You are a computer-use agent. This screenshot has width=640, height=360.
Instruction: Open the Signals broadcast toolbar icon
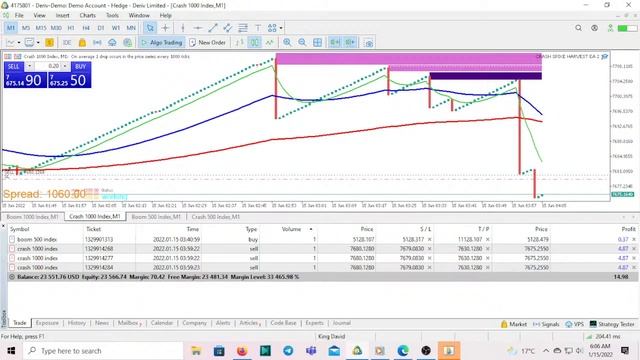97,42
